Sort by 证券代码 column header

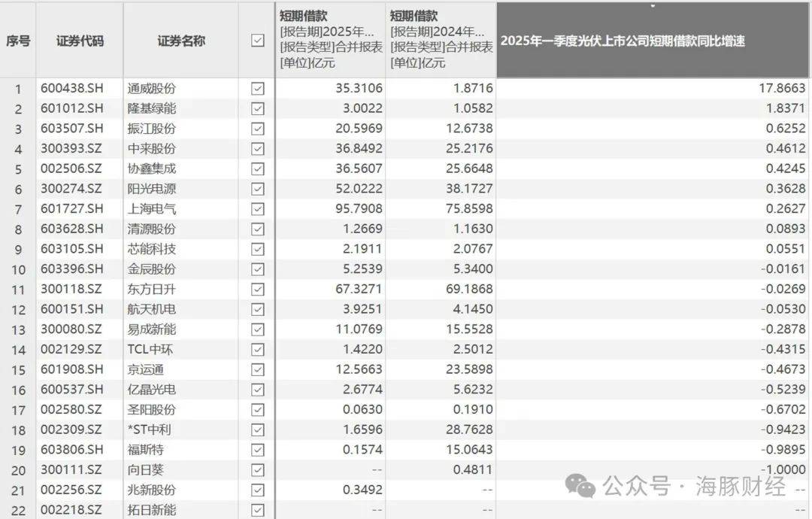[80, 41]
